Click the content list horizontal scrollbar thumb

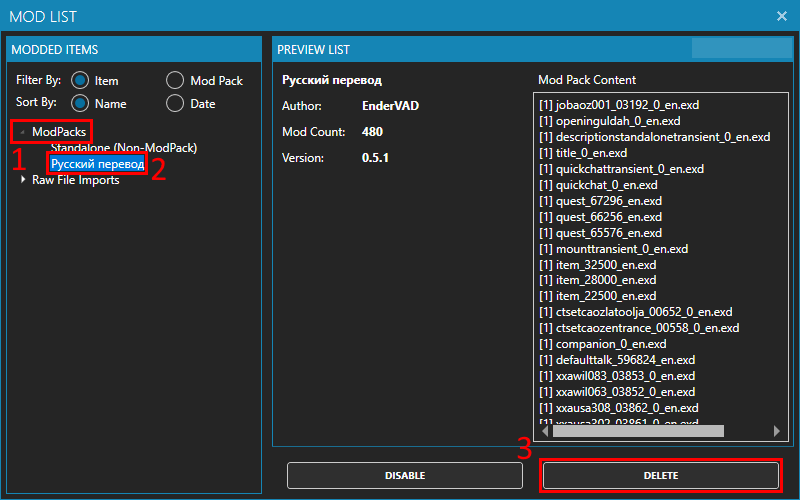[x=638, y=431]
